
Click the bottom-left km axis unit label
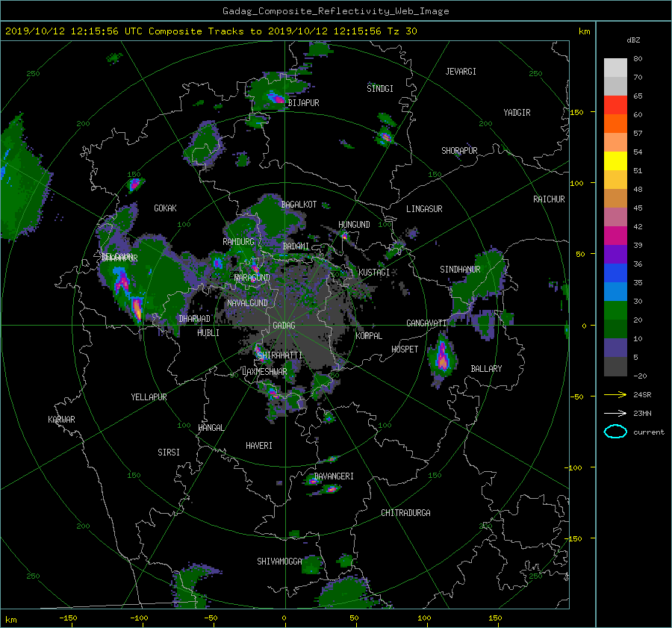pos(10,620)
